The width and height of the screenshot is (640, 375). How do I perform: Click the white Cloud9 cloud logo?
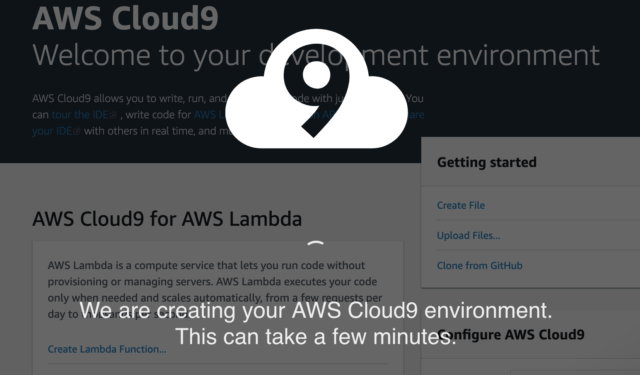coord(316,89)
